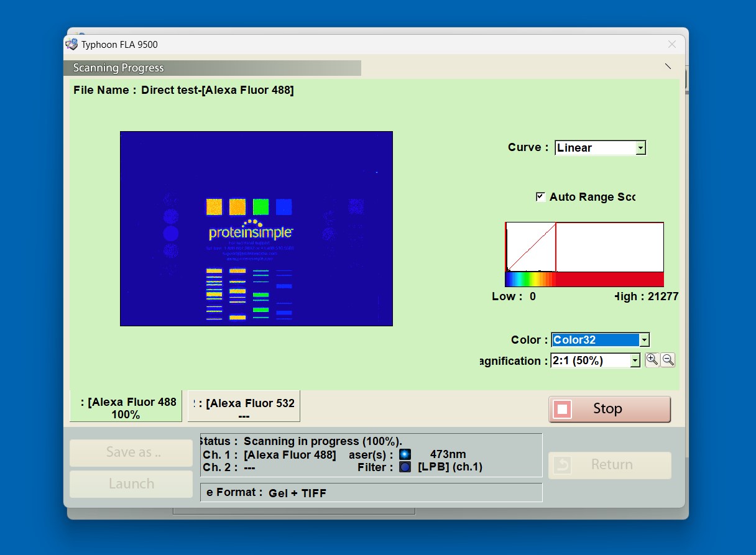Click the zoom out magnifier icon
The image size is (756, 555).
click(668, 359)
